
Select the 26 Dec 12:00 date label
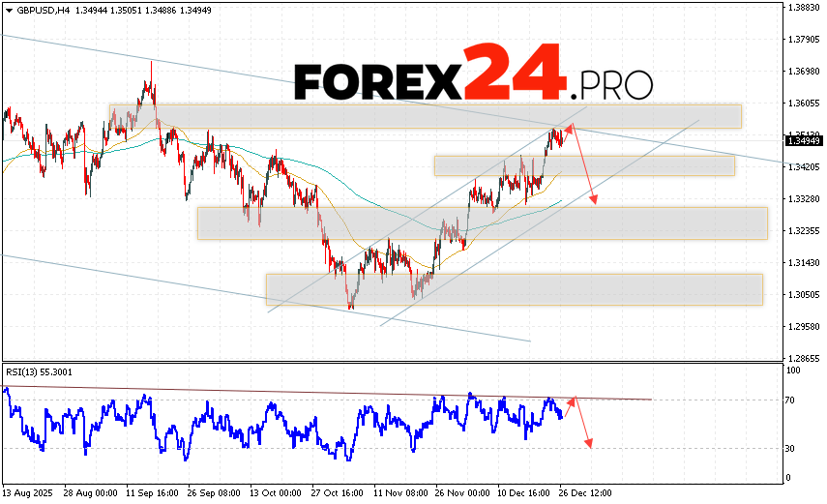[x=583, y=492]
